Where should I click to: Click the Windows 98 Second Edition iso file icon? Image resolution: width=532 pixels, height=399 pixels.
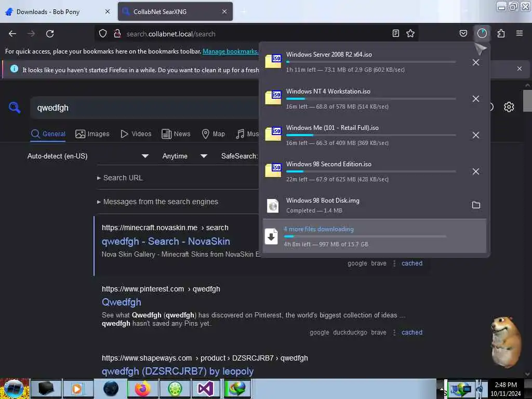tap(273, 170)
